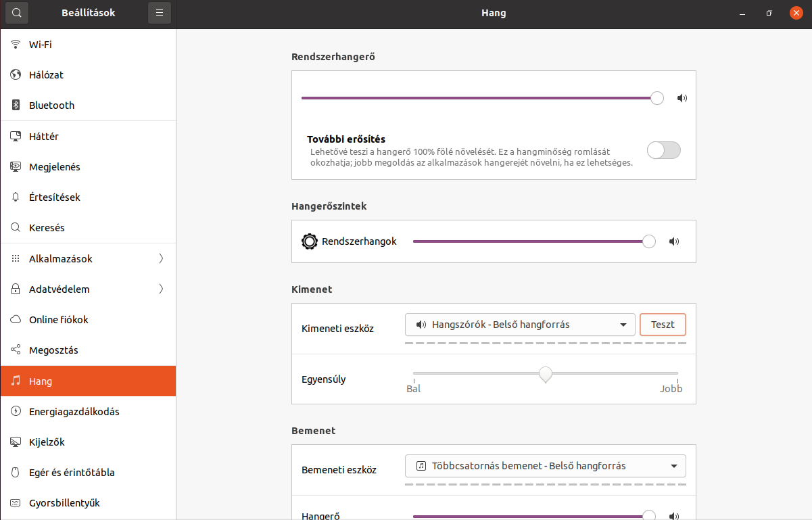Screen dimensions: 812x520
Task: Click the Értesítések bell icon
Action: 16,197
